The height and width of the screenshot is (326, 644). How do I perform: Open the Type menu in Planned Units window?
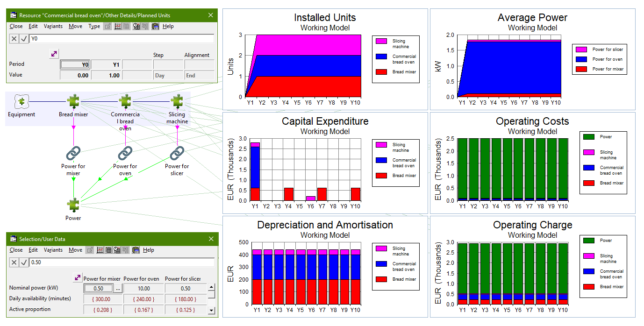click(x=94, y=26)
